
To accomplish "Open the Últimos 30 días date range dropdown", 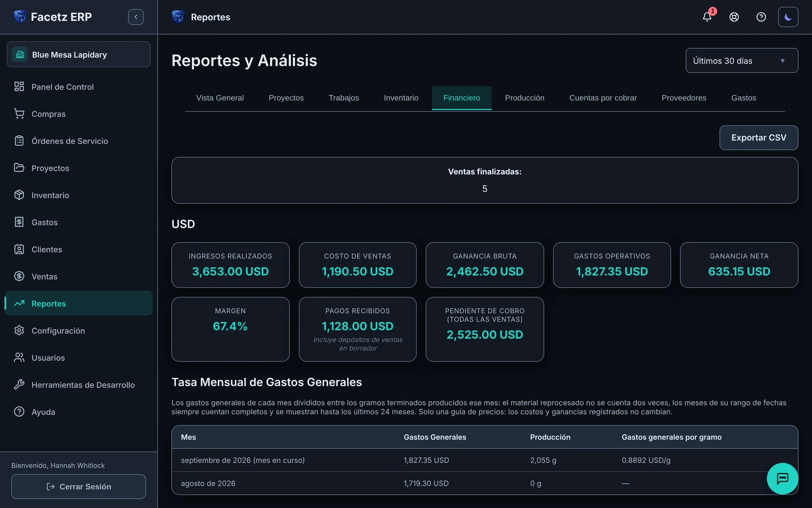I will 742,60.
